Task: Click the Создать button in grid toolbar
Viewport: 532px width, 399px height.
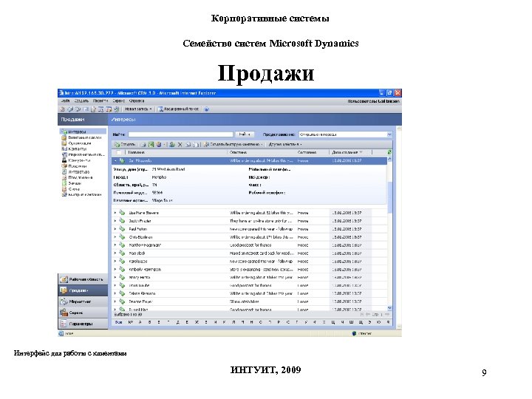Action: point(125,145)
